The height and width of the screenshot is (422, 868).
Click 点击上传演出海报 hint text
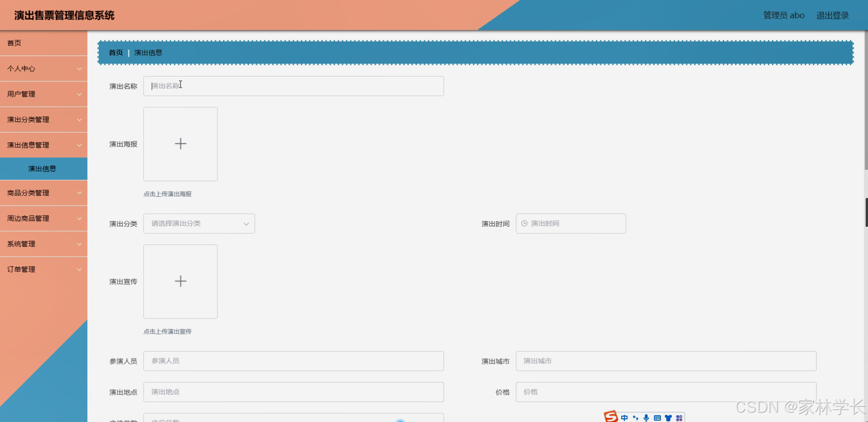[x=167, y=194]
